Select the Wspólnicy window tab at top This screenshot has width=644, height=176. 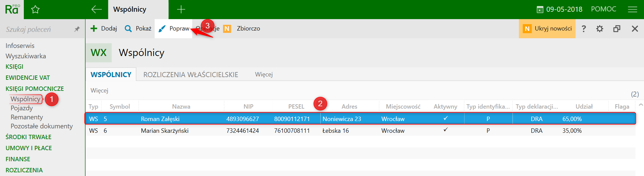click(138, 9)
